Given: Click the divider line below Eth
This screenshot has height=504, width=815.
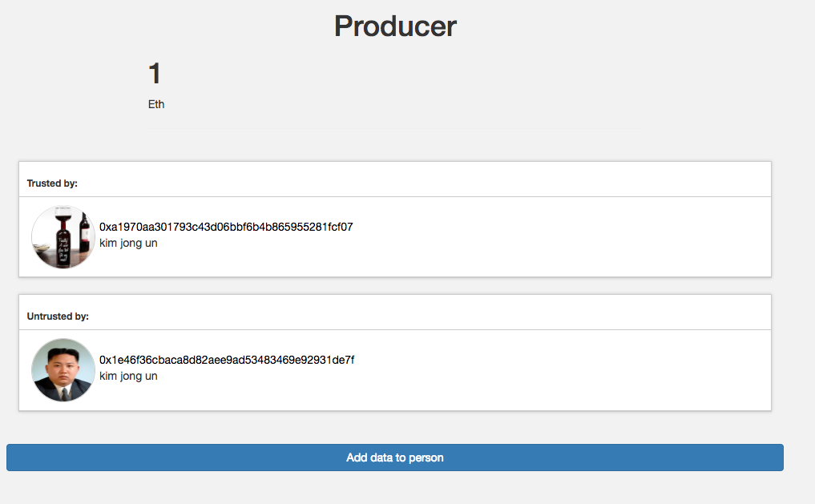Looking at the screenshot, I should 394,128.
